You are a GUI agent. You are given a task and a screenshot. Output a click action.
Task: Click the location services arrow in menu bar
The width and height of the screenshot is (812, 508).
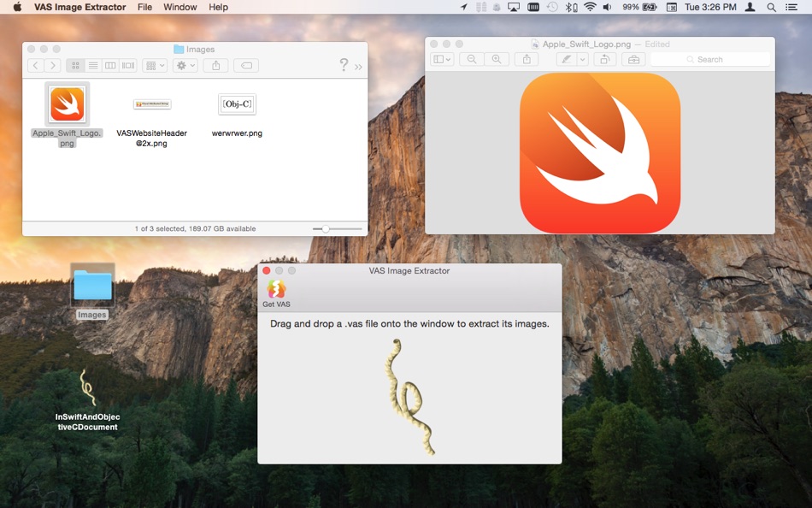point(464,7)
